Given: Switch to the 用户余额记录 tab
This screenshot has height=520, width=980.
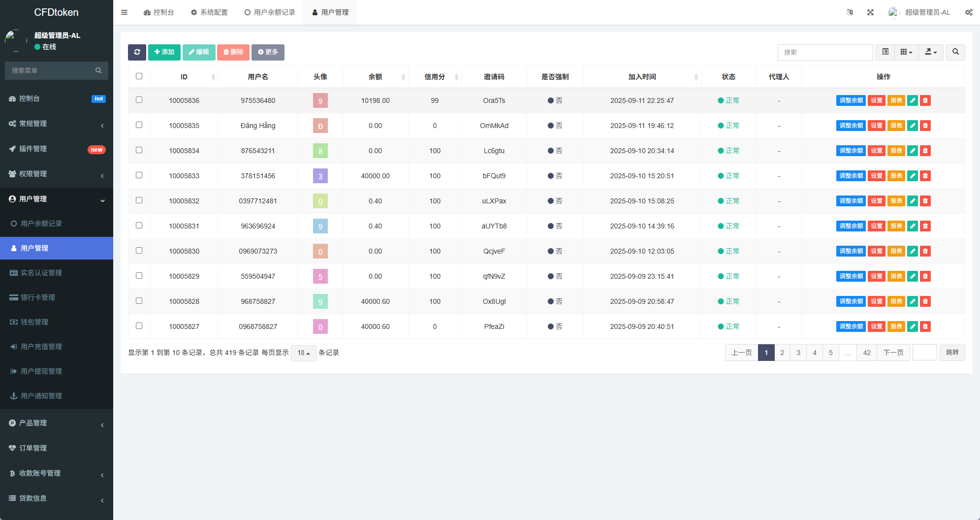Looking at the screenshot, I should pos(270,12).
